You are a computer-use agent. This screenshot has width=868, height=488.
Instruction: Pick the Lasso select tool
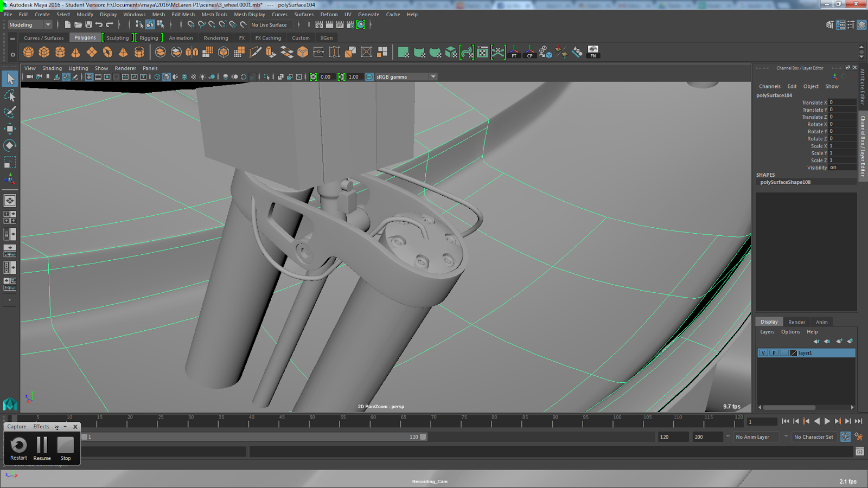coord(10,96)
